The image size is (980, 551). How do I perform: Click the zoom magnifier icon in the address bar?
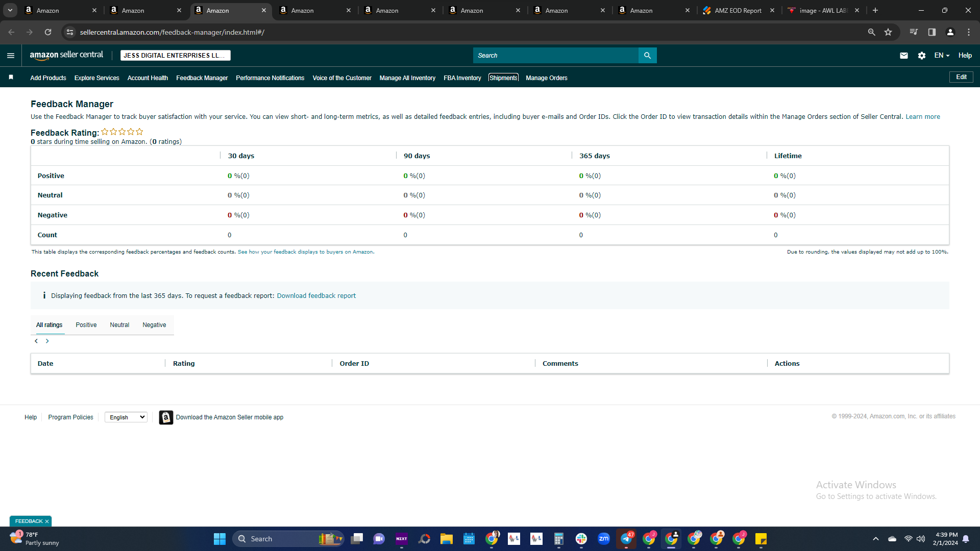[871, 32]
